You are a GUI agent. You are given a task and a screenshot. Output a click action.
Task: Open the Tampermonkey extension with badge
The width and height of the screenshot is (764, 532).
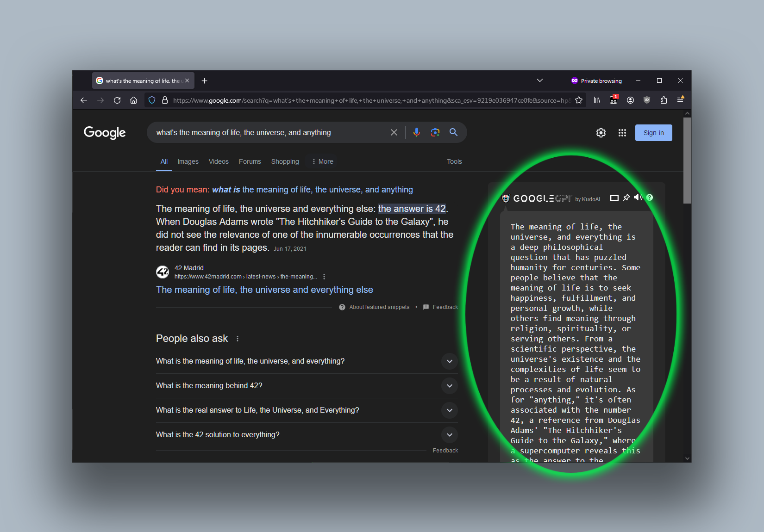[614, 99]
